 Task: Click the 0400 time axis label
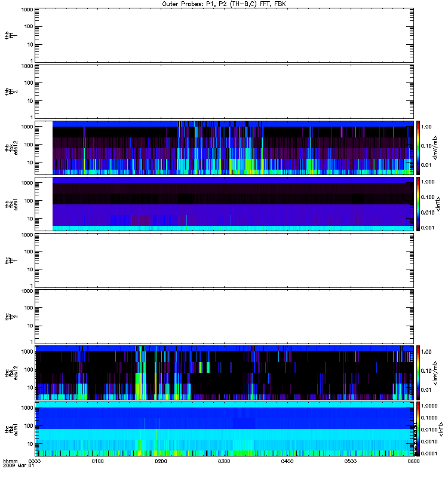pyautogui.click(x=287, y=461)
